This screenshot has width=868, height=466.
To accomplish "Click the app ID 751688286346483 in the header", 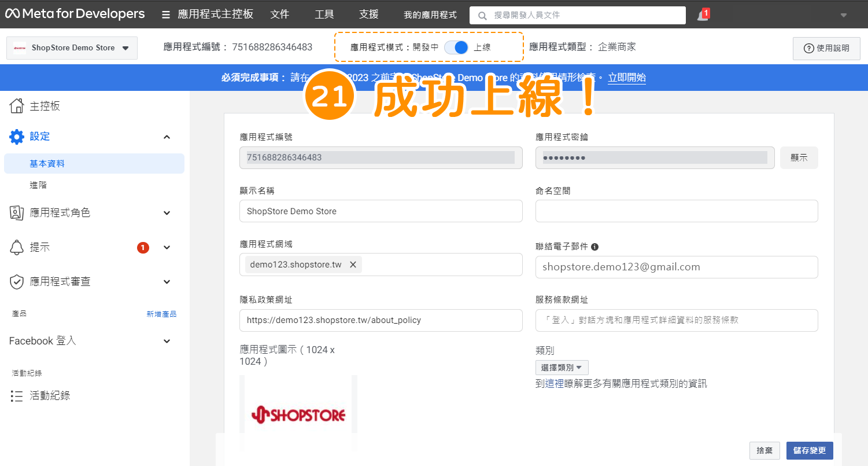I will pos(272,47).
